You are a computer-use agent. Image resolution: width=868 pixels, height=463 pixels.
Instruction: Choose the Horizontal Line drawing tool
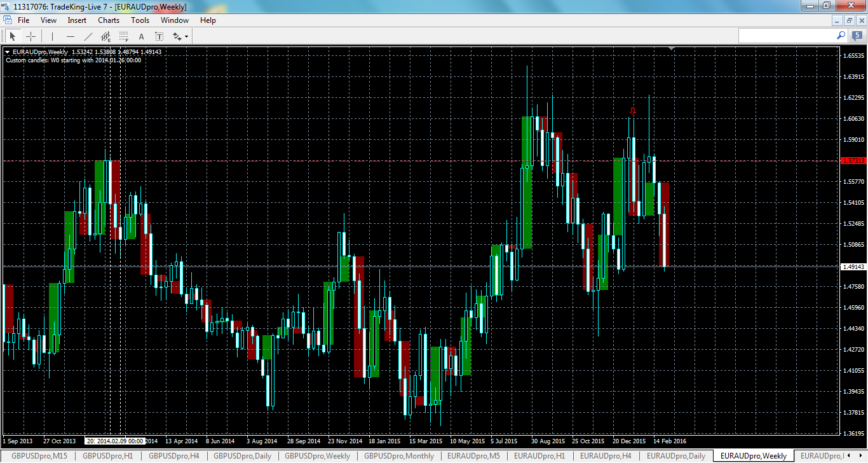(x=70, y=36)
